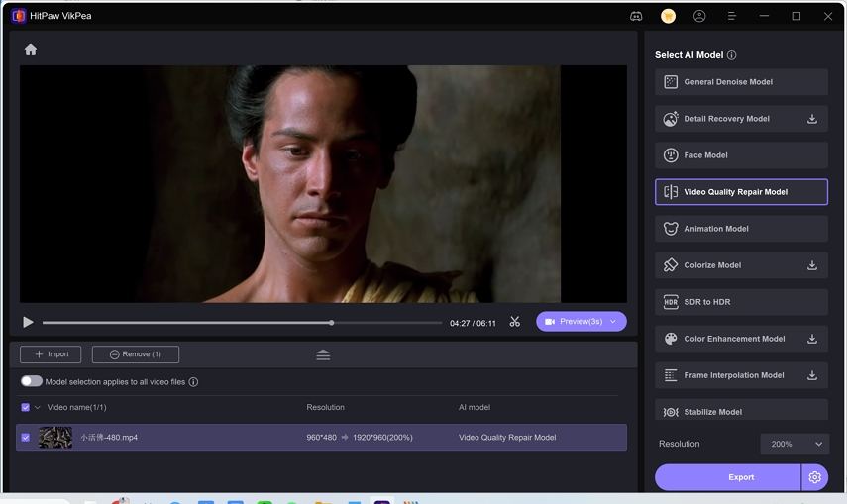
Task: Collapse the file list panel handle
Action: click(323, 354)
